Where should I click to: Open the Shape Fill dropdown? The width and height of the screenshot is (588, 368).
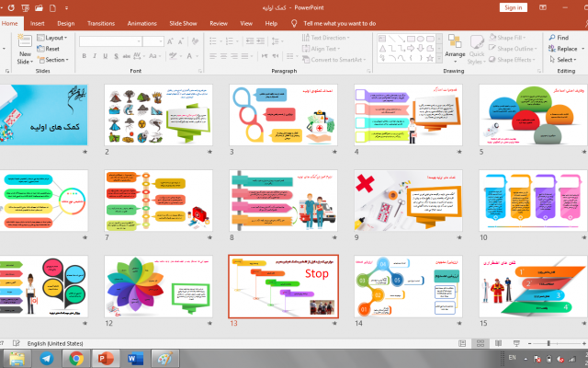[x=507, y=38]
